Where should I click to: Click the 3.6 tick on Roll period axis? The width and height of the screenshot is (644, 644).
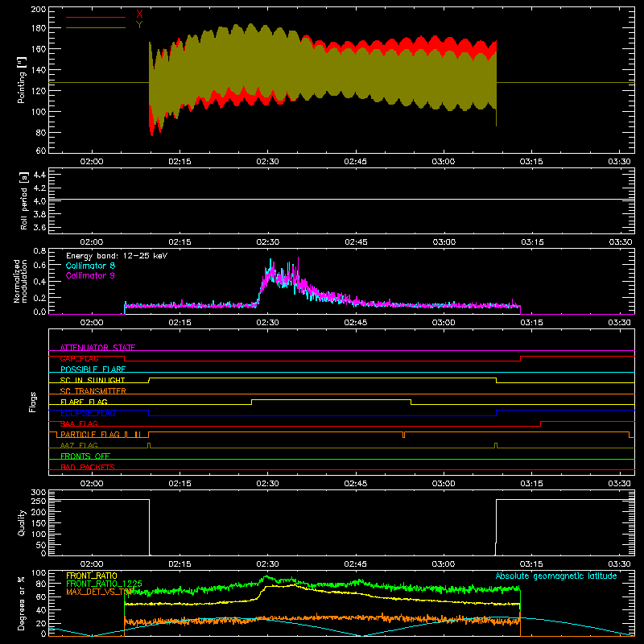pyautogui.click(x=39, y=228)
